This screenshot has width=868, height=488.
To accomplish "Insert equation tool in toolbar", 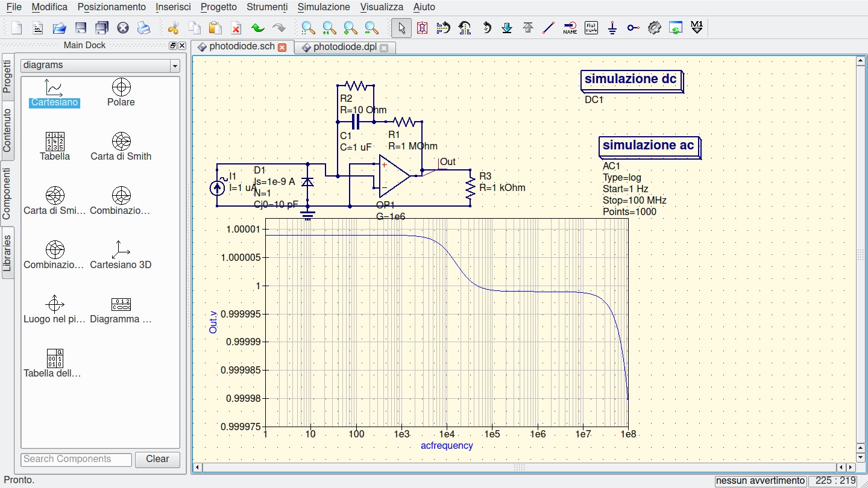I will (x=591, y=28).
